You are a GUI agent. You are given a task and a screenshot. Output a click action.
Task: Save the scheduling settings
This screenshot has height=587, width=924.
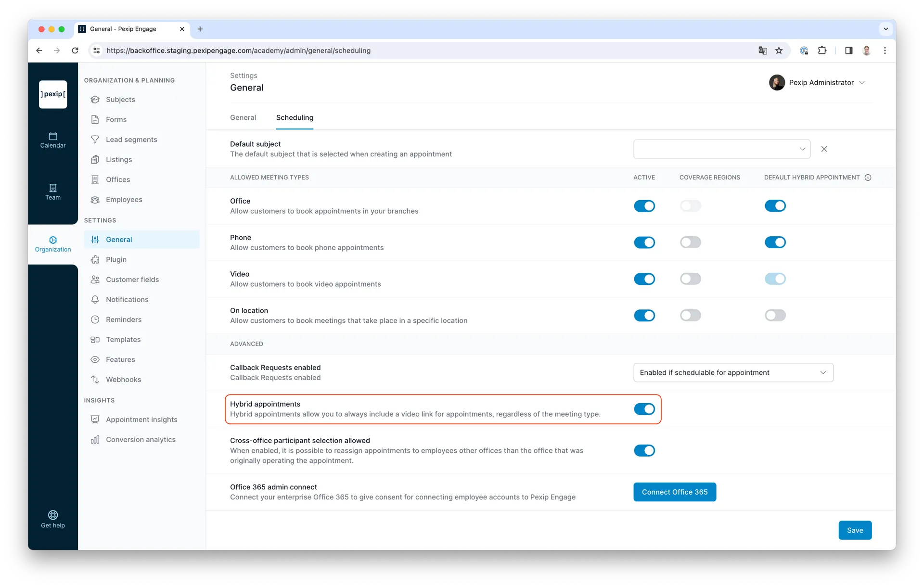855,530
